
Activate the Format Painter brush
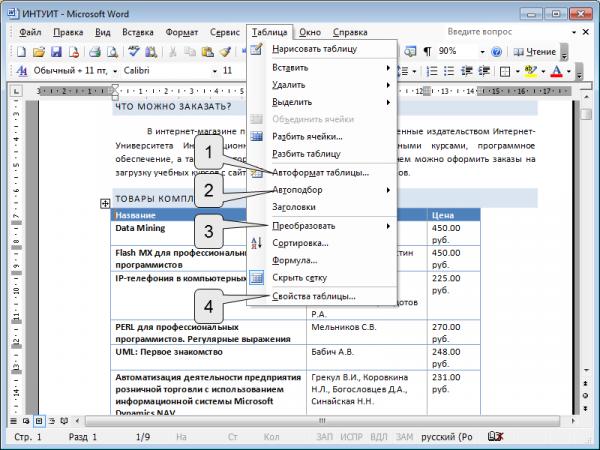(x=225, y=52)
